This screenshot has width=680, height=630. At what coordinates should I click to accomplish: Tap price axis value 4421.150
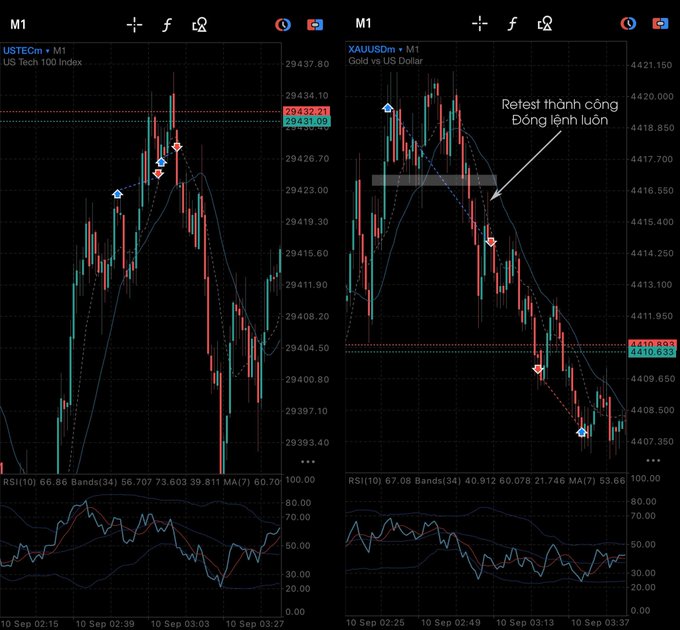click(x=651, y=65)
